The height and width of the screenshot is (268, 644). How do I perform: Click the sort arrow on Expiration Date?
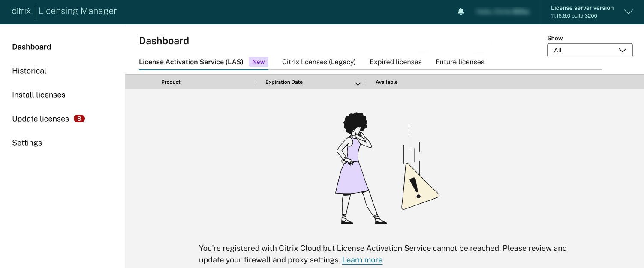tap(358, 82)
